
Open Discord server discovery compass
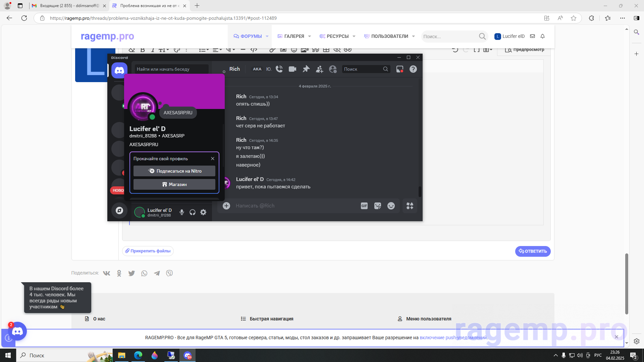119,210
